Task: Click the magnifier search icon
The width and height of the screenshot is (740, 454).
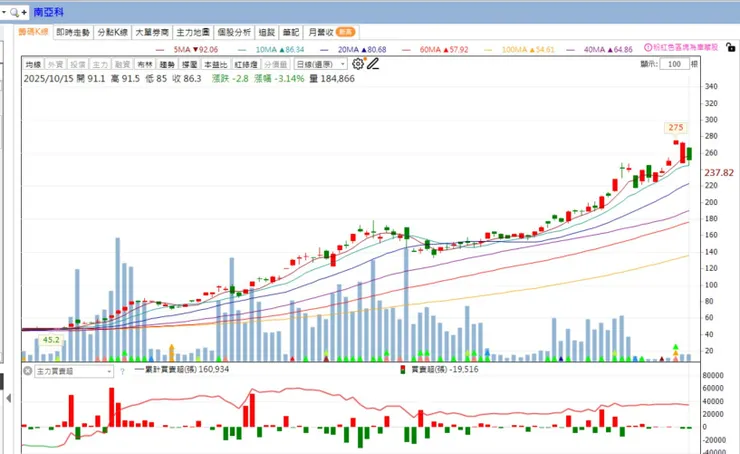Action: point(14,12)
